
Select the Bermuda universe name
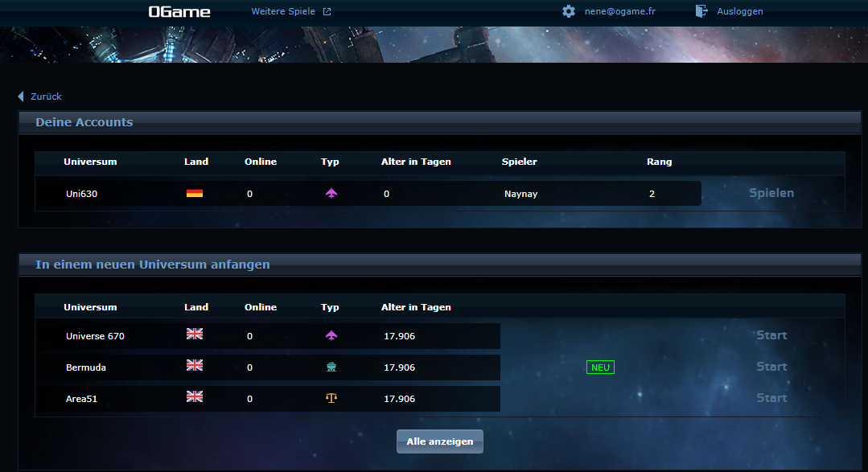pos(86,367)
